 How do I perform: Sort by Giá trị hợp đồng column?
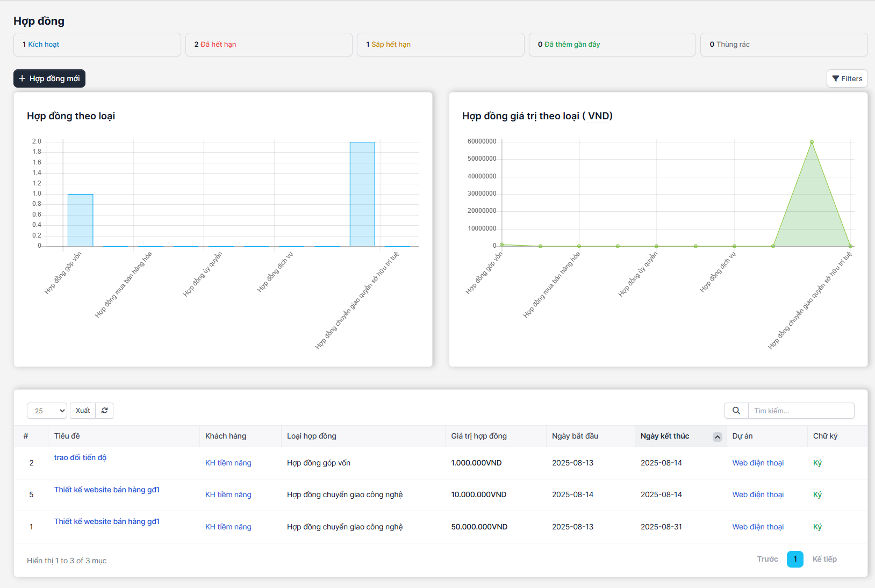click(x=479, y=436)
